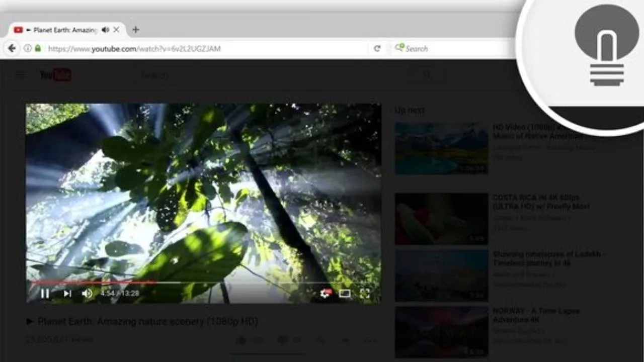The width and height of the screenshot is (644, 362).
Task: Open the three-dot more actions menu
Action: click(x=370, y=340)
